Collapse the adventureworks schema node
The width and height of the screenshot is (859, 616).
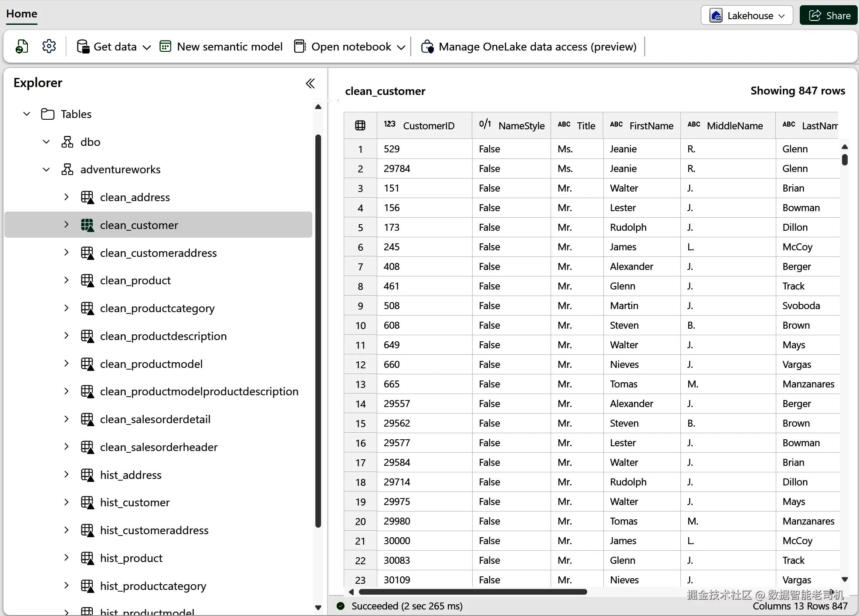point(46,169)
